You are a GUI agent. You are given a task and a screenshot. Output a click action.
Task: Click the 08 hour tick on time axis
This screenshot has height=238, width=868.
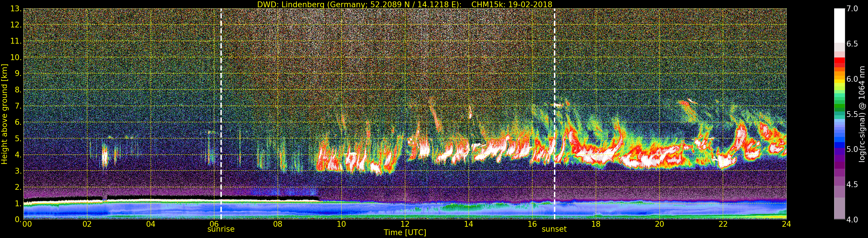(278, 224)
